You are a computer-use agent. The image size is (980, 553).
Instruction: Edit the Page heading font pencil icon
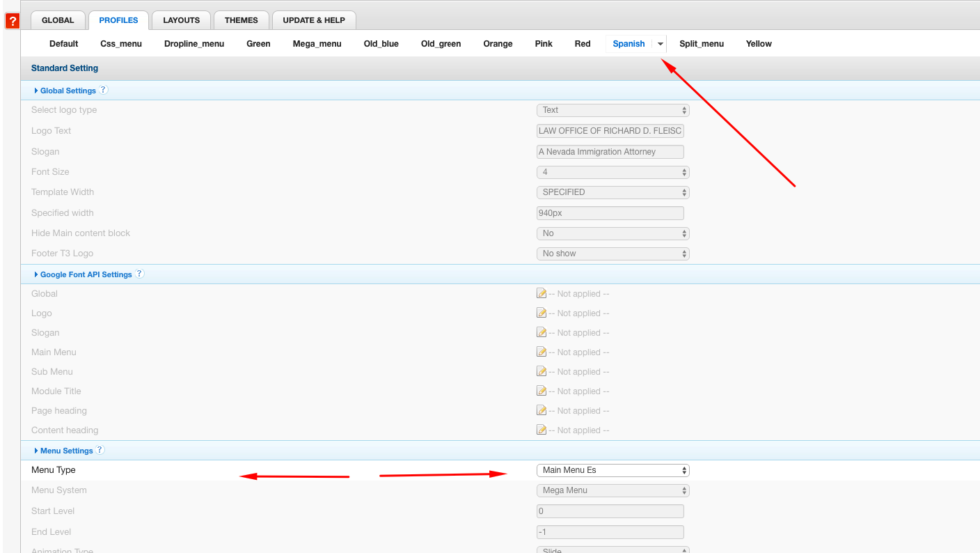pos(542,410)
